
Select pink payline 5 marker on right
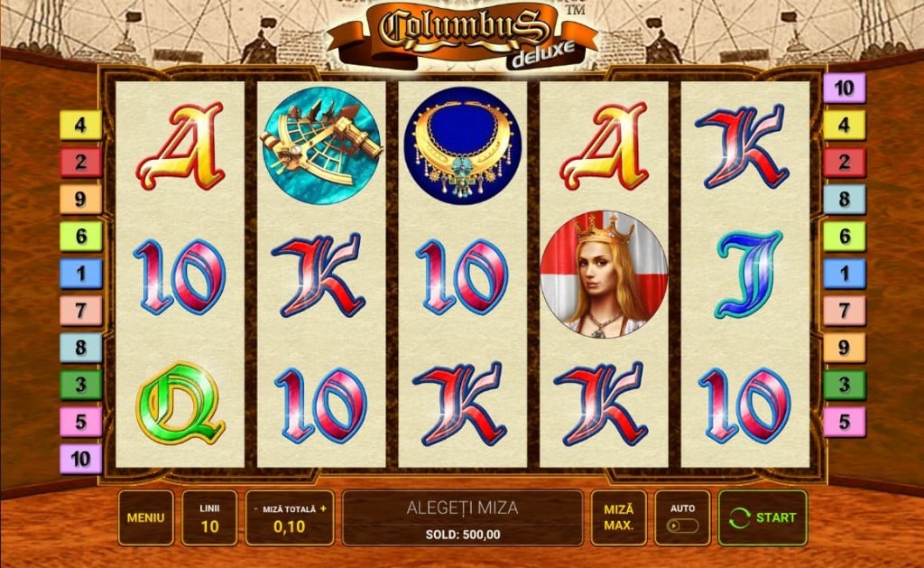(x=844, y=422)
